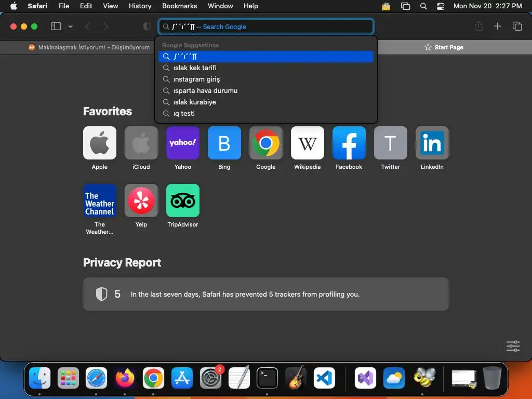Open System Settings from the Dock
This screenshot has width=532, height=399.
[x=210, y=378]
